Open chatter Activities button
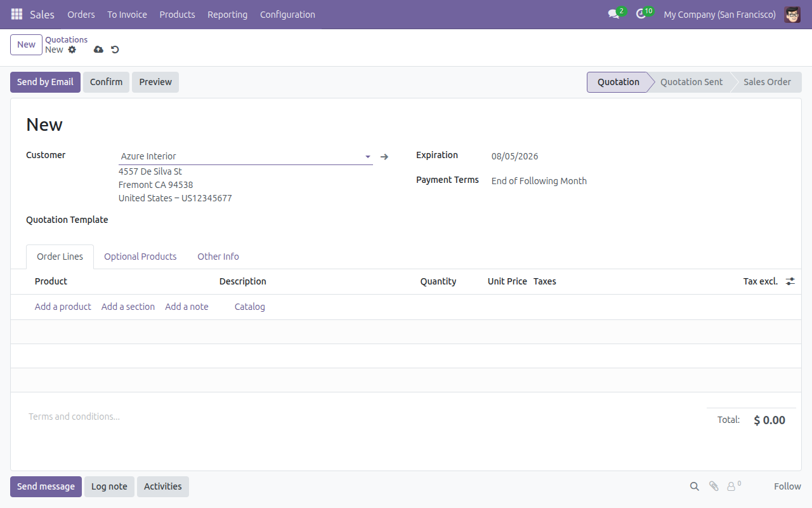This screenshot has height=508, width=812. click(x=162, y=486)
